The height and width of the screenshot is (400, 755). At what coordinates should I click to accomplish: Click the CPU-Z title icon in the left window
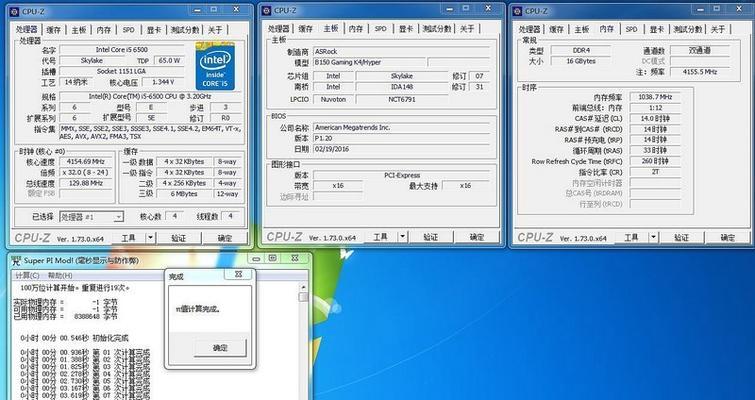(x=14, y=11)
